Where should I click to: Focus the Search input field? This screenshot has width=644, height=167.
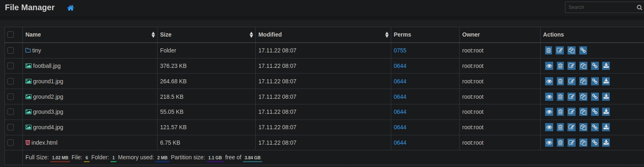pyautogui.click(x=600, y=7)
